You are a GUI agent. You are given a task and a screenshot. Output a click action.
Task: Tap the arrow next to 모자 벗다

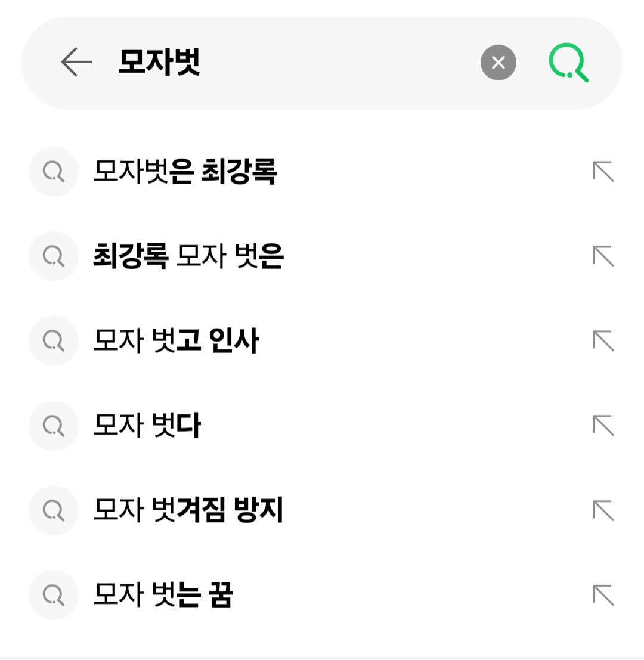(603, 426)
